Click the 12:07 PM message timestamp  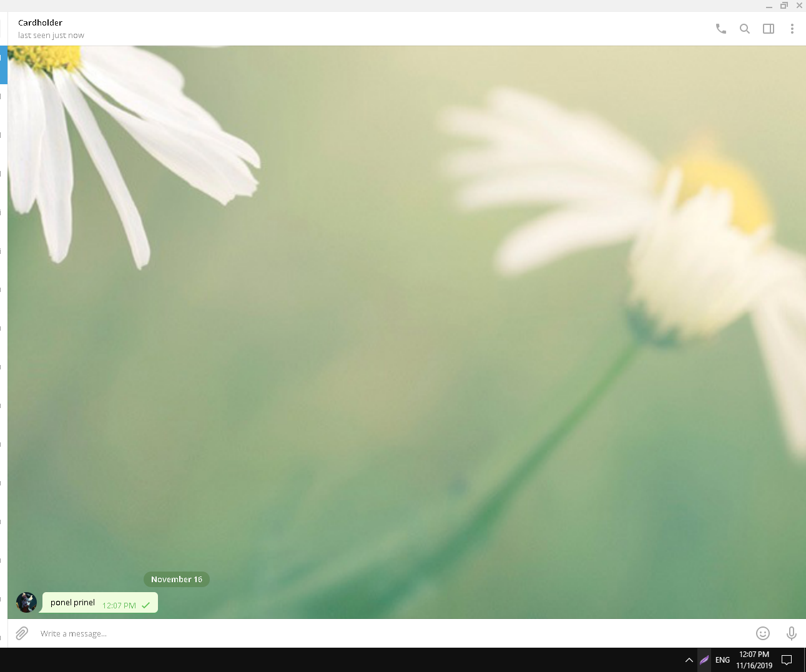[119, 605]
